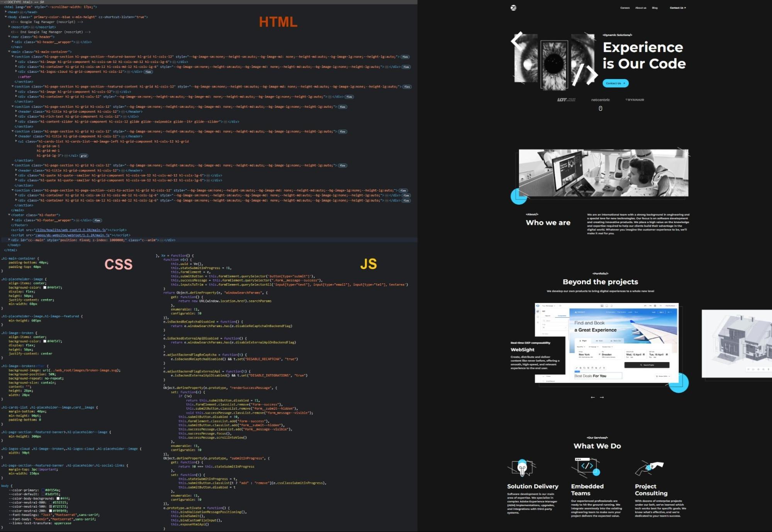
Task: Click the About us menu item
Action: (641, 7)
